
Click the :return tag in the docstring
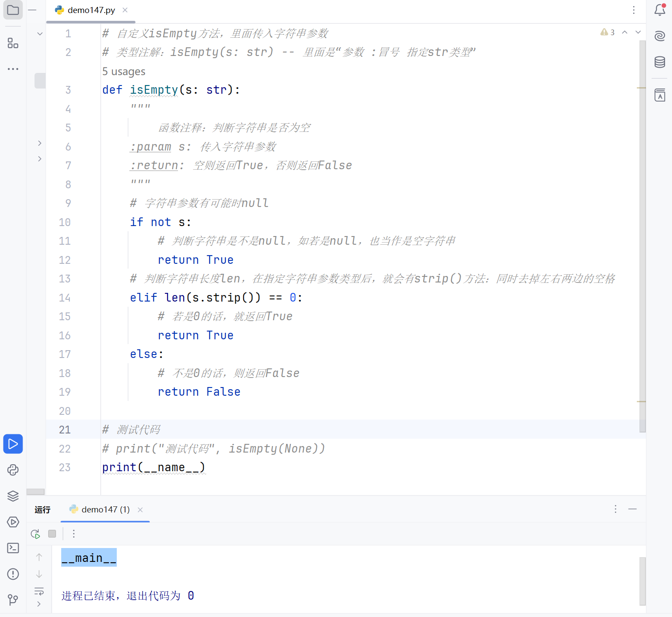coord(154,165)
